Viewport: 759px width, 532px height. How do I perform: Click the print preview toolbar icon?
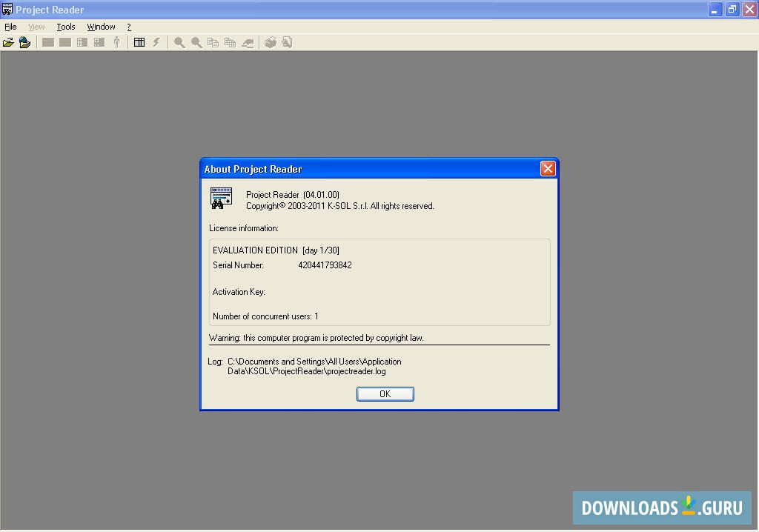click(287, 42)
